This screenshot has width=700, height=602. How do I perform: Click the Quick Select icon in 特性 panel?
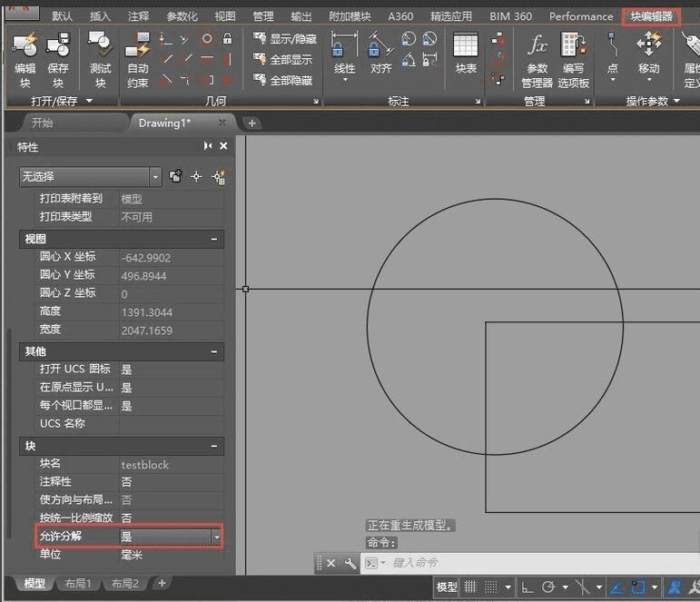click(x=218, y=176)
